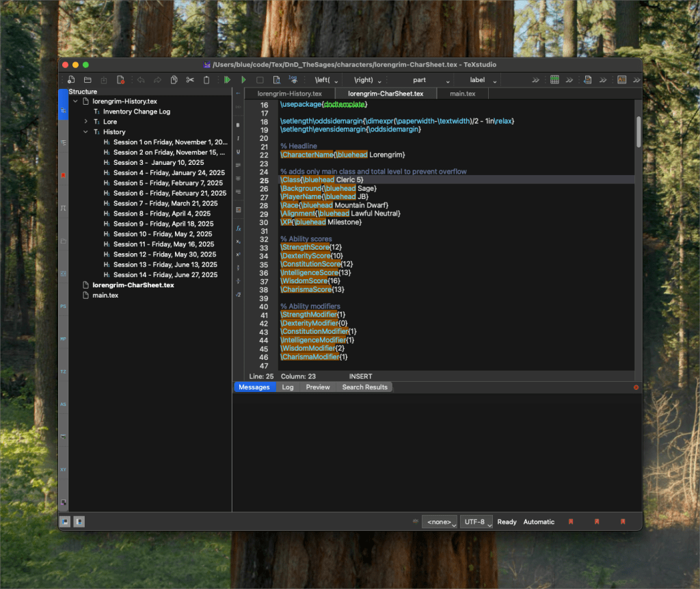The height and width of the screenshot is (589, 700).
Task: Click the Italic formatting icon
Action: tap(238, 139)
